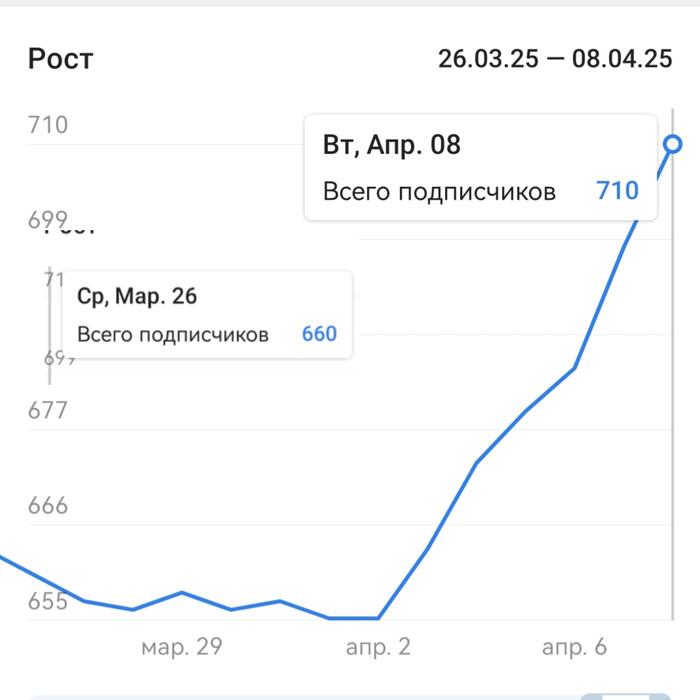Click the blue 660 subscriber count in tooltip
Image resolution: width=700 pixels, height=700 pixels.
319,334
